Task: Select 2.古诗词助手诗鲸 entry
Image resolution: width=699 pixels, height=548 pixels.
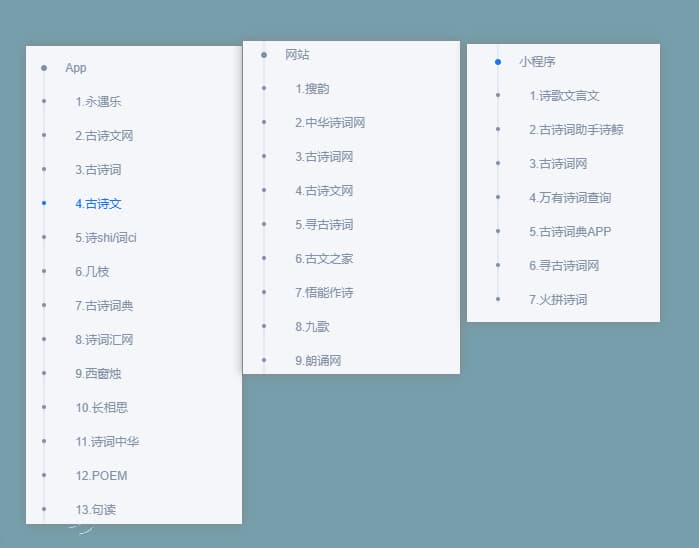Action: (x=577, y=130)
